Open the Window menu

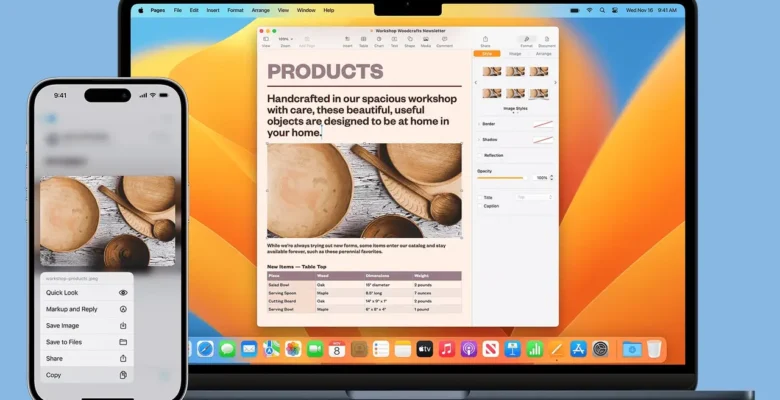306,10
